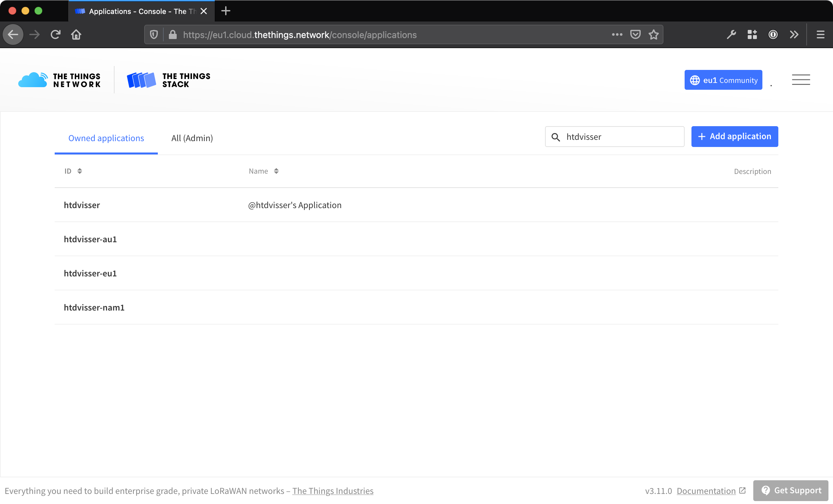Reload the page with the refresh icon
833x504 pixels.
[x=55, y=34]
